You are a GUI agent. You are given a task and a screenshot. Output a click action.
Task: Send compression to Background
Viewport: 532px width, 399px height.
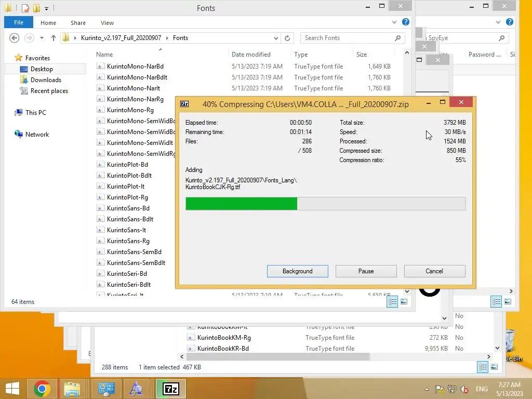297,271
